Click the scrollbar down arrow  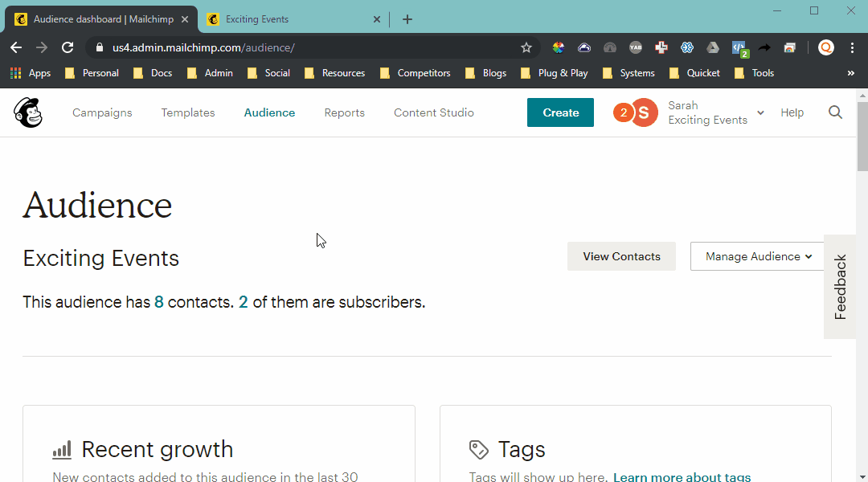point(862,477)
